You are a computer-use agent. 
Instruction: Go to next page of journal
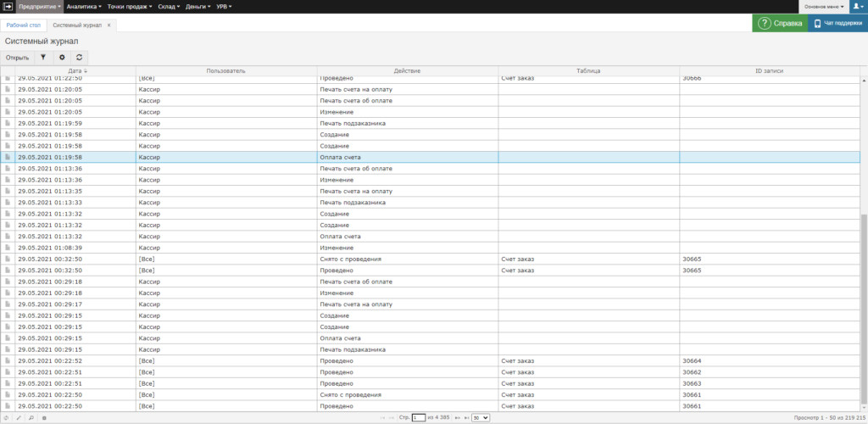458,418
